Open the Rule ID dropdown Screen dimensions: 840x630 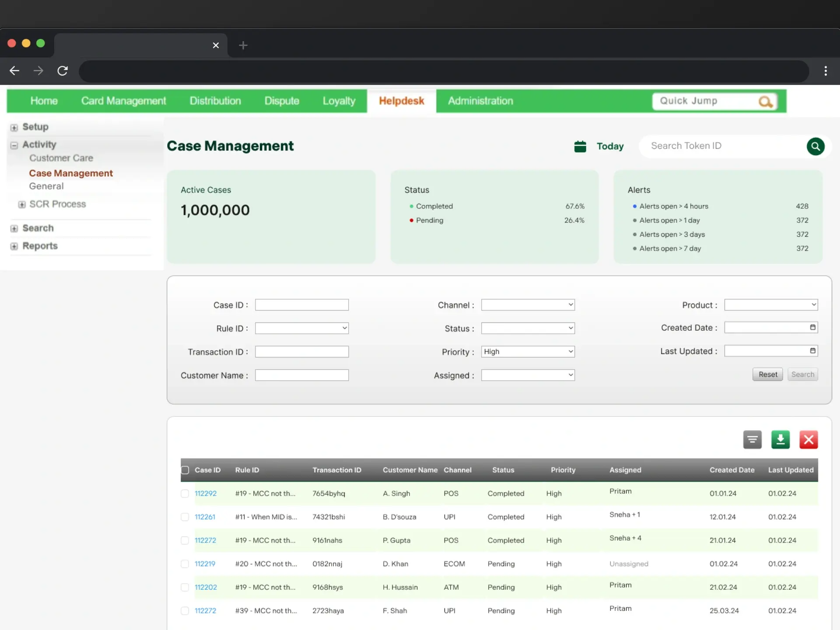(302, 328)
